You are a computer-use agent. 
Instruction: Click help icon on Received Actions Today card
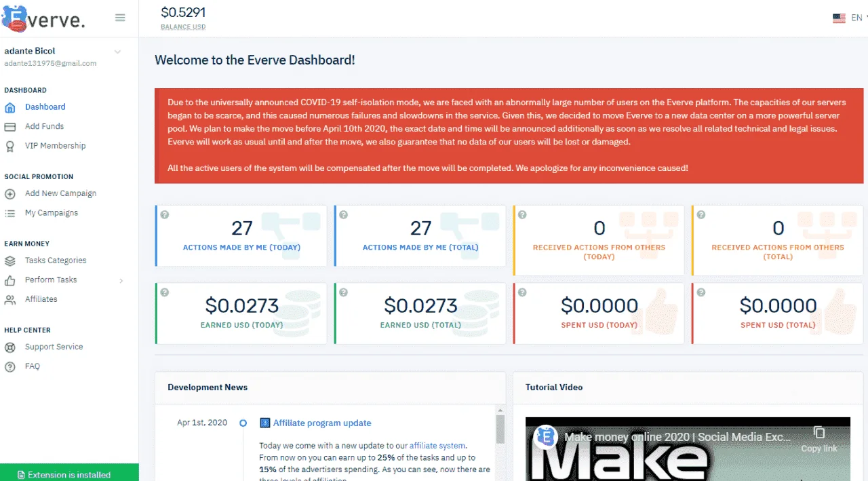tap(522, 214)
